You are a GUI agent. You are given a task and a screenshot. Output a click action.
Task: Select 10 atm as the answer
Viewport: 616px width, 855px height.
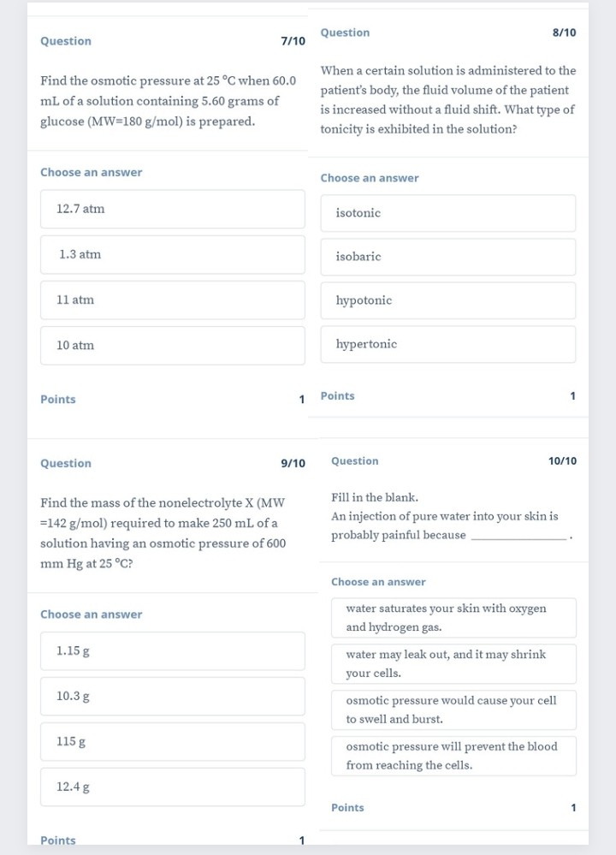172,346
